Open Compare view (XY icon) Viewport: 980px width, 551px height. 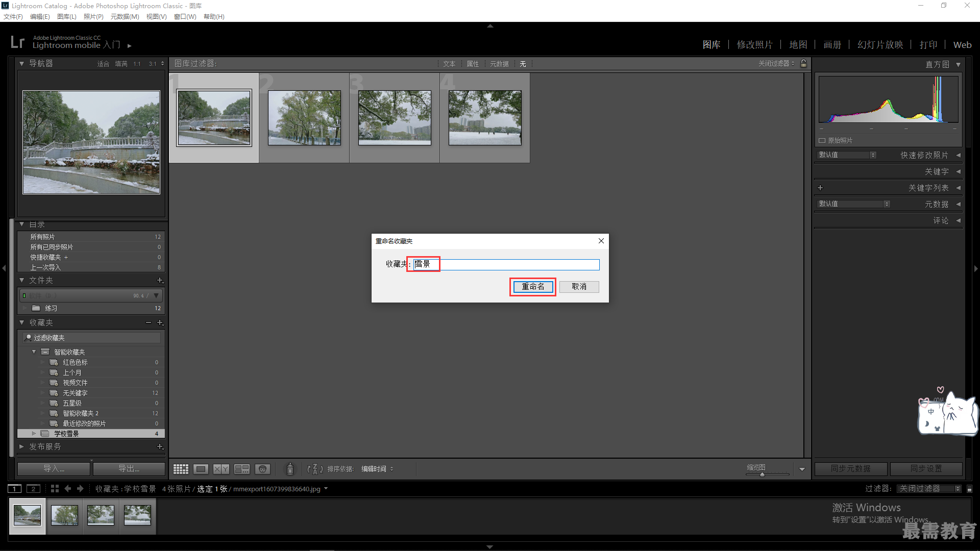tap(221, 469)
